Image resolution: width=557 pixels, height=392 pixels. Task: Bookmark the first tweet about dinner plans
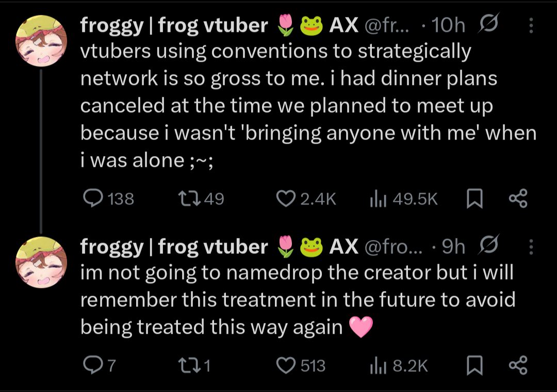[x=473, y=199]
